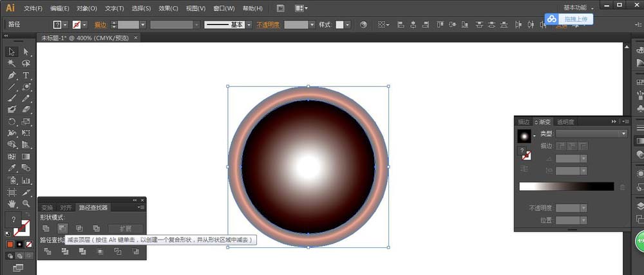Select the Type tool

(26, 75)
